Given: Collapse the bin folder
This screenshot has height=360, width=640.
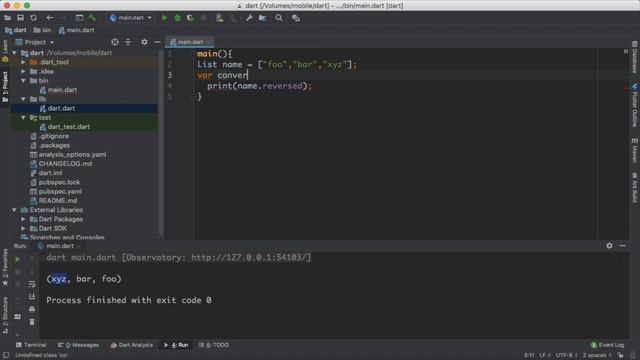Looking at the screenshot, I should (23, 81).
